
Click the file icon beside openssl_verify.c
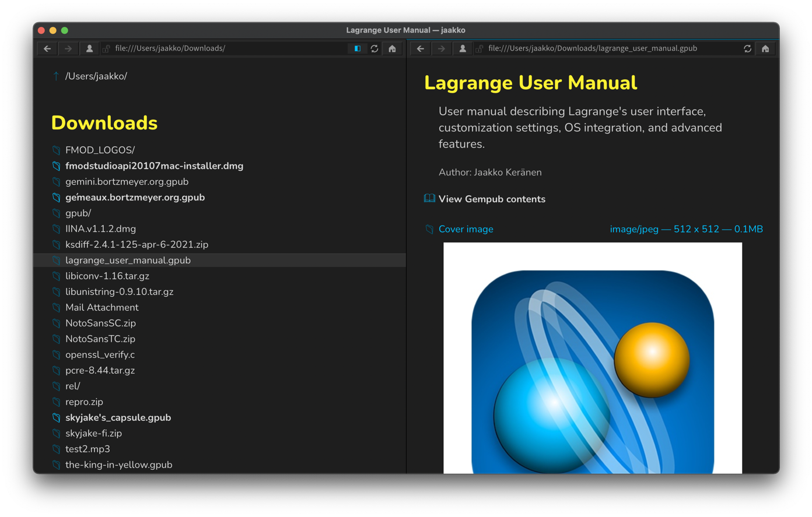pos(56,355)
